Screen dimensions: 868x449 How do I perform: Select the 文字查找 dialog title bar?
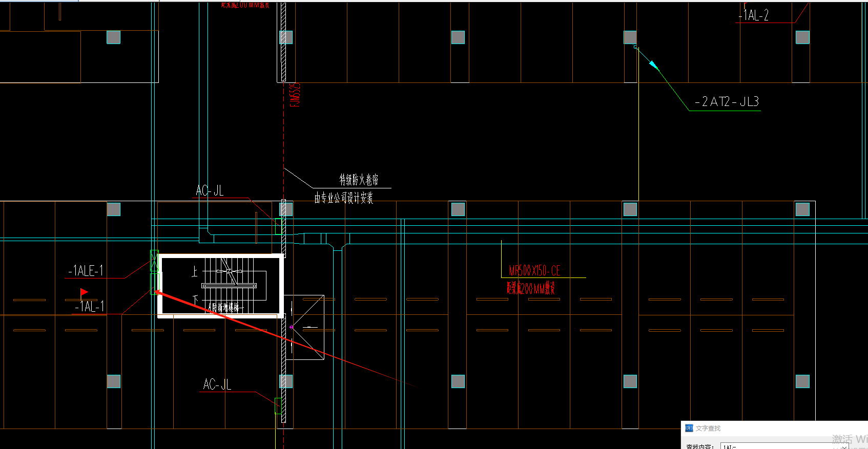(x=774, y=428)
